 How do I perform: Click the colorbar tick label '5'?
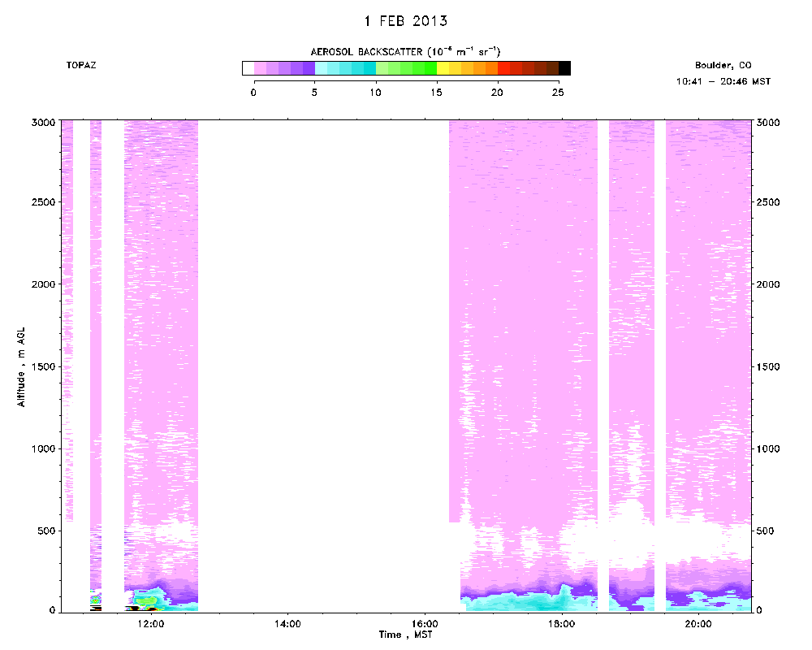coord(314,93)
